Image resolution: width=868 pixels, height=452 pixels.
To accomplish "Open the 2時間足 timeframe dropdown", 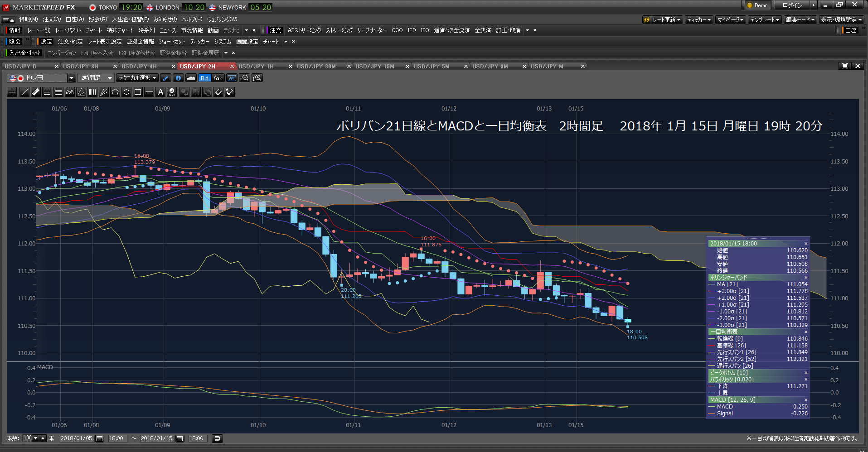I will [x=96, y=78].
